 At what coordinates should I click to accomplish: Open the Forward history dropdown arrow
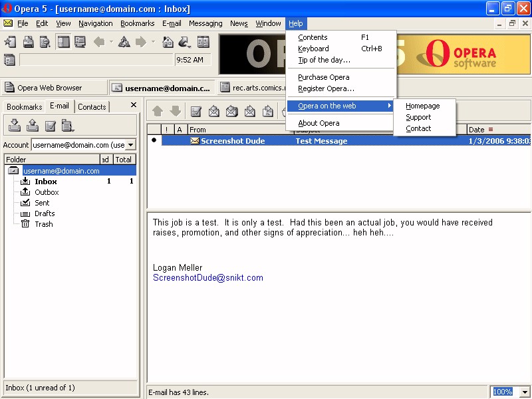pos(154,42)
